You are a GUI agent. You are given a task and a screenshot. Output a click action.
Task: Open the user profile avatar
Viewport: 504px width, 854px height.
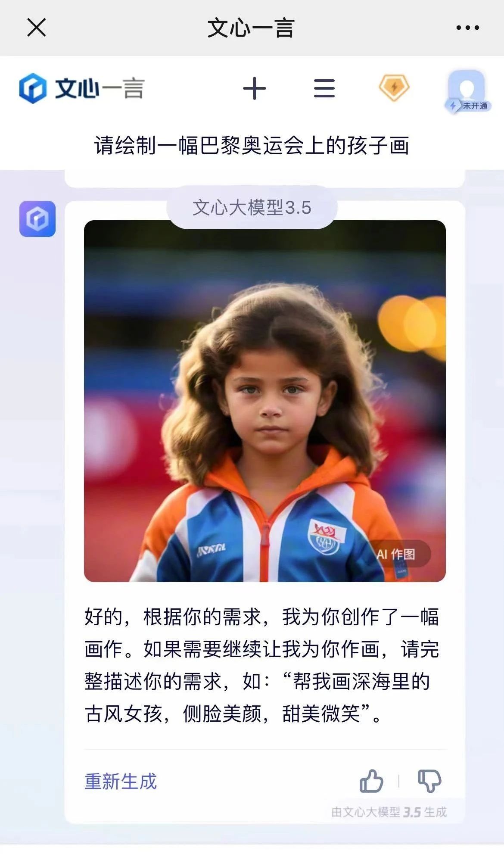pos(467,88)
